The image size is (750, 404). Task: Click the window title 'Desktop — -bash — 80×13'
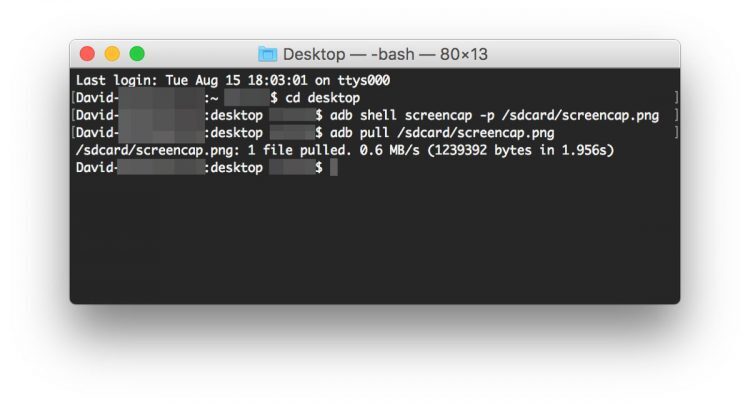(385, 54)
